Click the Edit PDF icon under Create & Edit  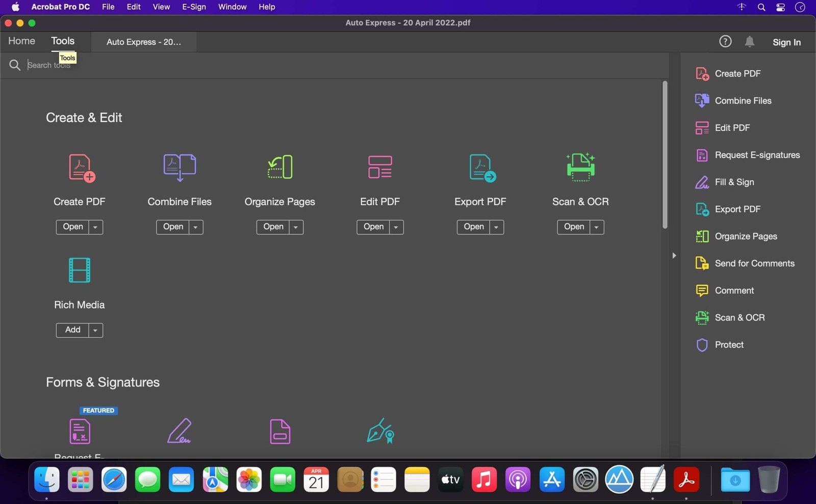pos(379,167)
